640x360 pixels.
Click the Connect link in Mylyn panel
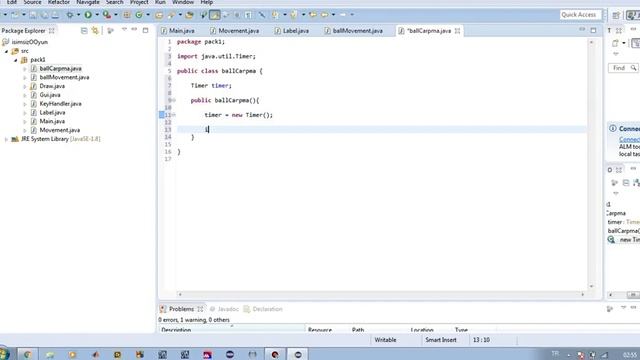point(629,140)
